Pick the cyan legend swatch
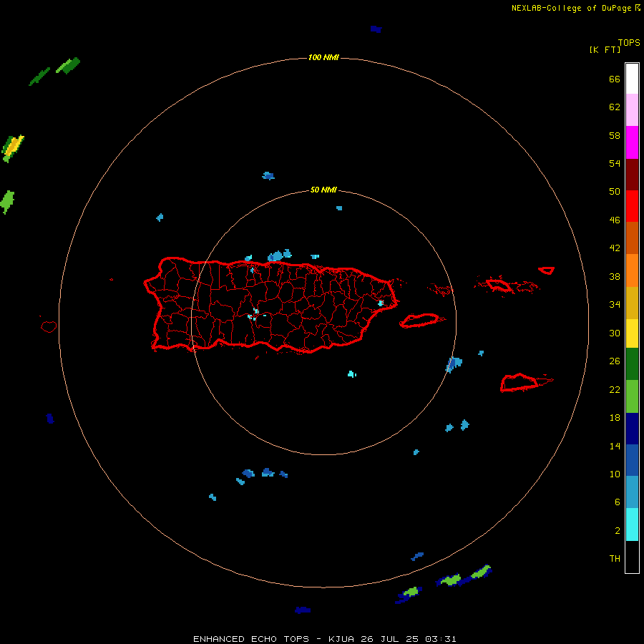 pyautogui.click(x=632, y=525)
